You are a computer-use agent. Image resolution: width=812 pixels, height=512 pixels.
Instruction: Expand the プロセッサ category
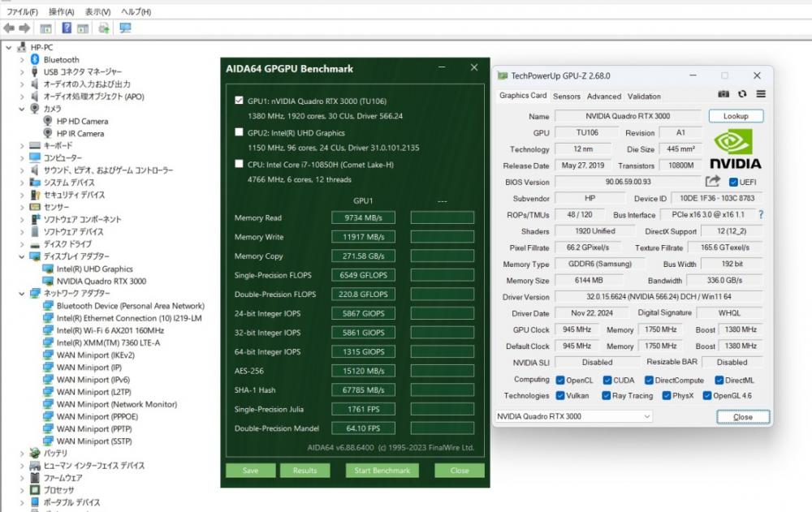[22, 490]
